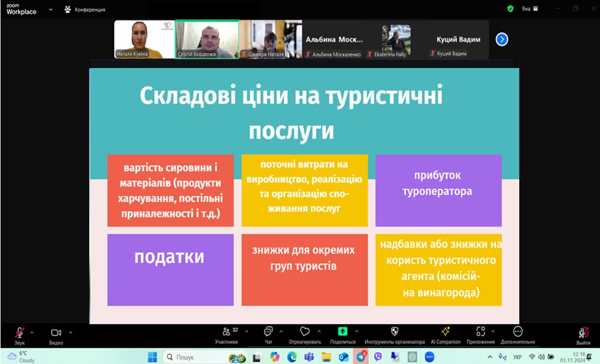Screen dimensions: 600x364
Task: Click 'поточні витрати на виробництво' box
Action: (x=305, y=190)
